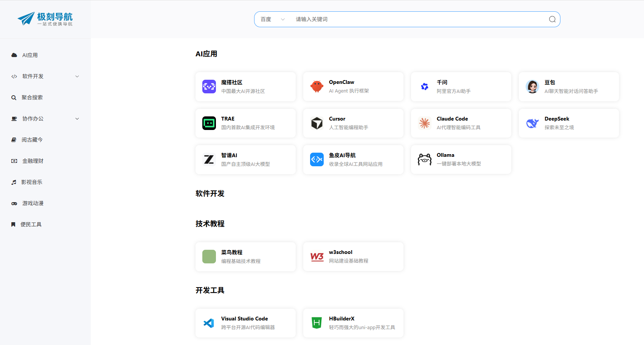Select 游戏动漫 in the sidebar
Screen dimensions: 644x345
[33, 203]
